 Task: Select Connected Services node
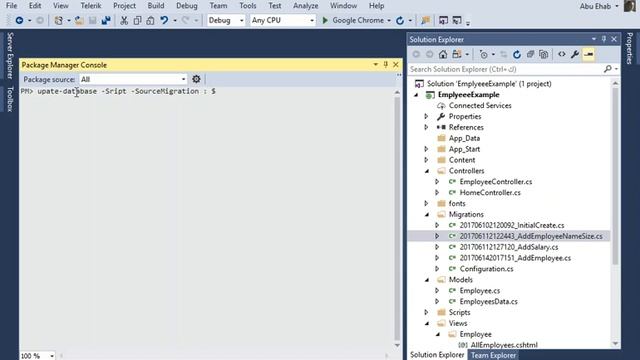click(x=480, y=106)
